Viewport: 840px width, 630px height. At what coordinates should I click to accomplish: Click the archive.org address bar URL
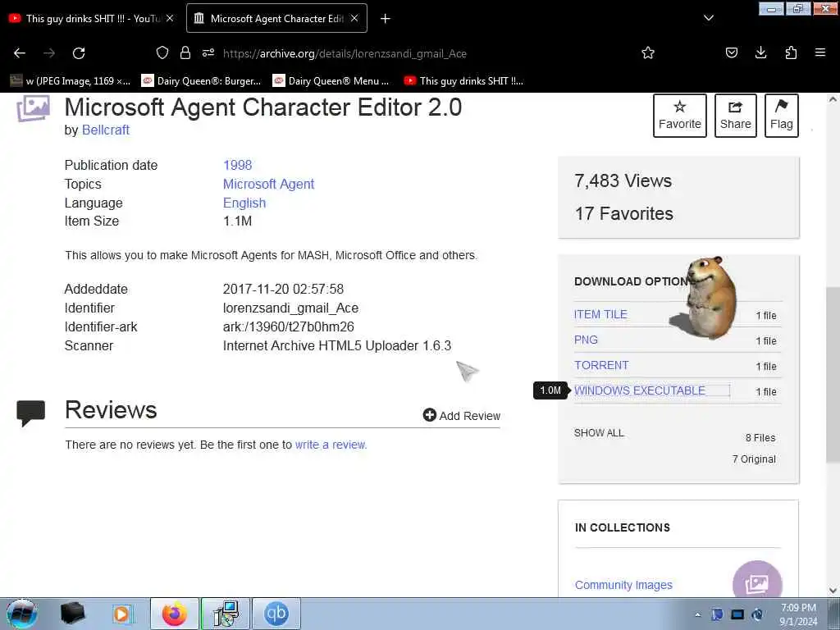tap(345, 53)
